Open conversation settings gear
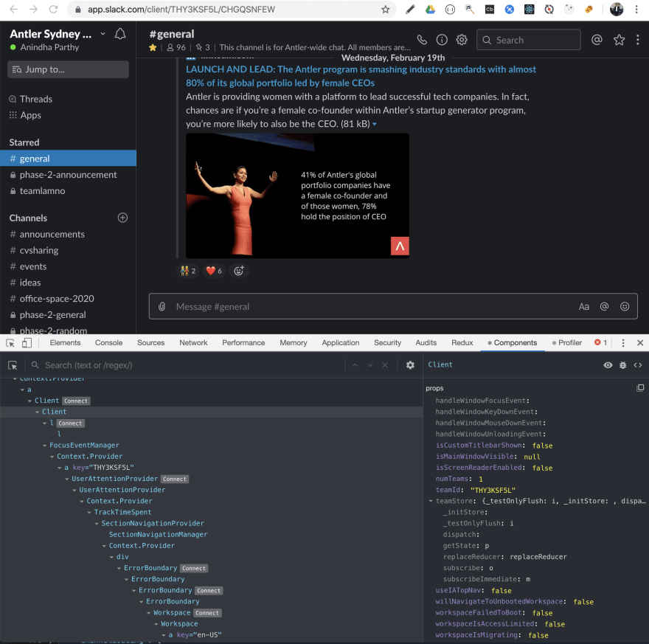The image size is (649, 644). [462, 40]
